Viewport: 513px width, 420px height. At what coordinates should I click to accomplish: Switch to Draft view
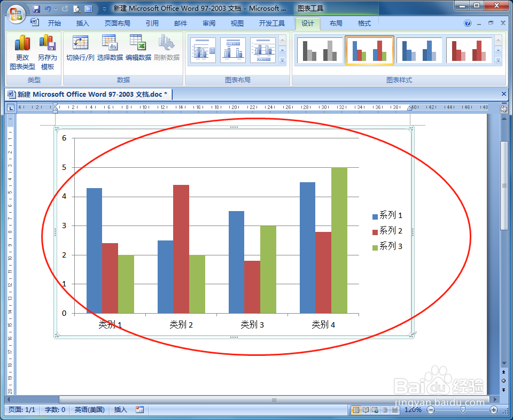point(395,409)
